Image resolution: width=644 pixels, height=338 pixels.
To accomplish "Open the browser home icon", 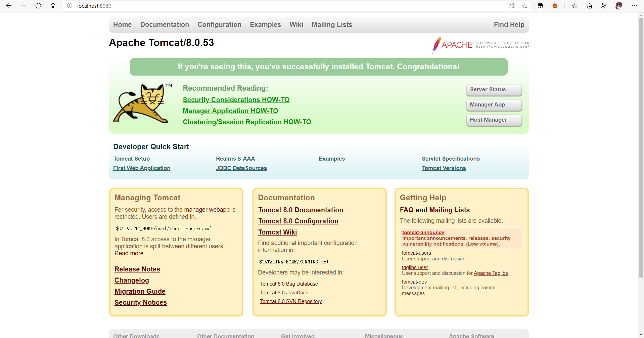I will 53,6.
